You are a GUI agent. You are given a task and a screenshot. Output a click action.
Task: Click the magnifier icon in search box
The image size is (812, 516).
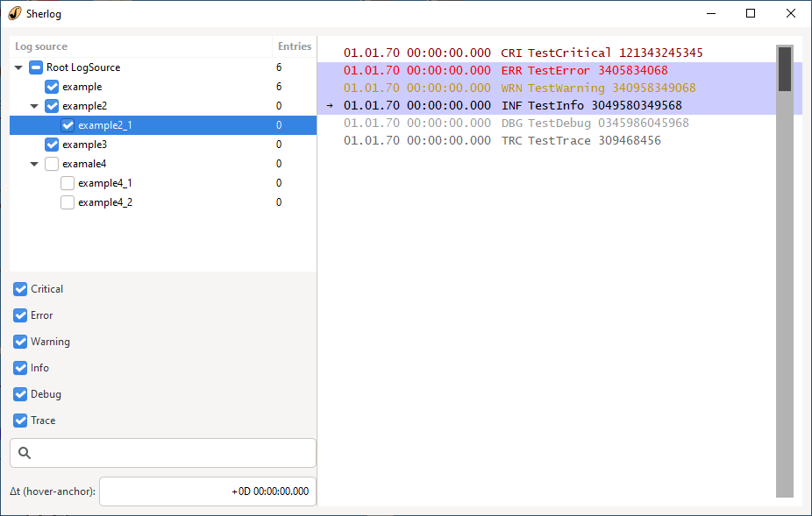pyautogui.click(x=24, y=452)
